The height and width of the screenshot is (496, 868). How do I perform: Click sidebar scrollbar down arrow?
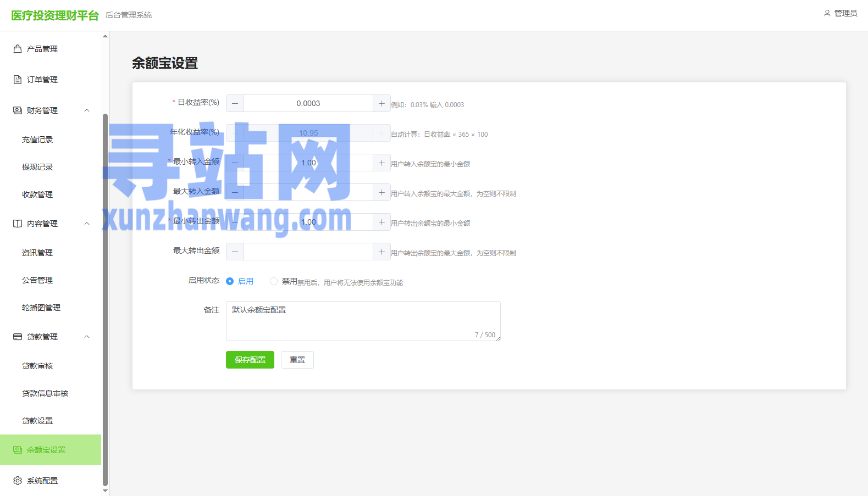105,491
